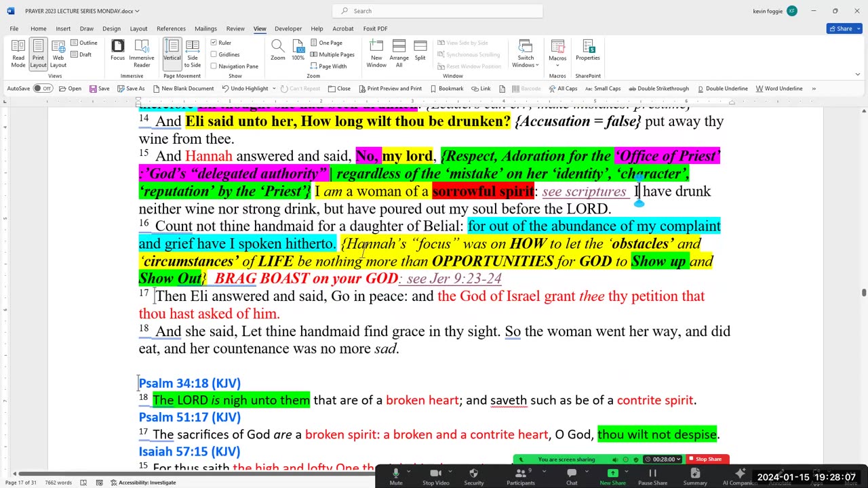The height and width of the screenshot is (488, 868).
Task: Open Zoom Chat panel
Action: pos(572,476)
